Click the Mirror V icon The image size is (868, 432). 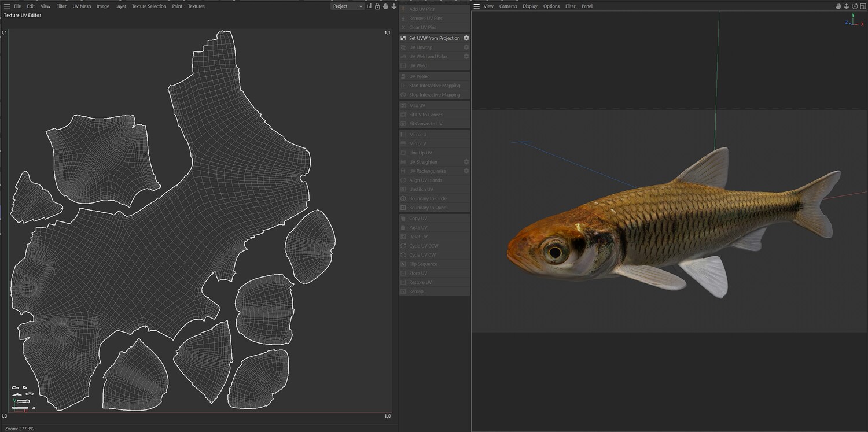(x=403, y=143)
